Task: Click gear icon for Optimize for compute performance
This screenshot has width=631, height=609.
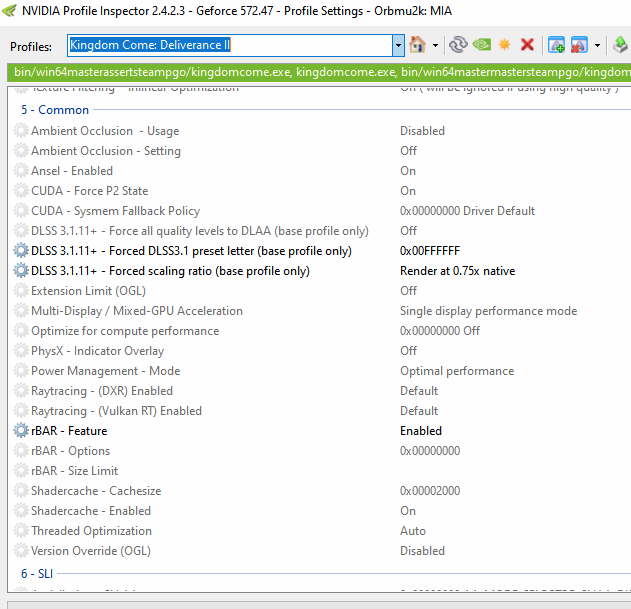Action: (21, 330)
